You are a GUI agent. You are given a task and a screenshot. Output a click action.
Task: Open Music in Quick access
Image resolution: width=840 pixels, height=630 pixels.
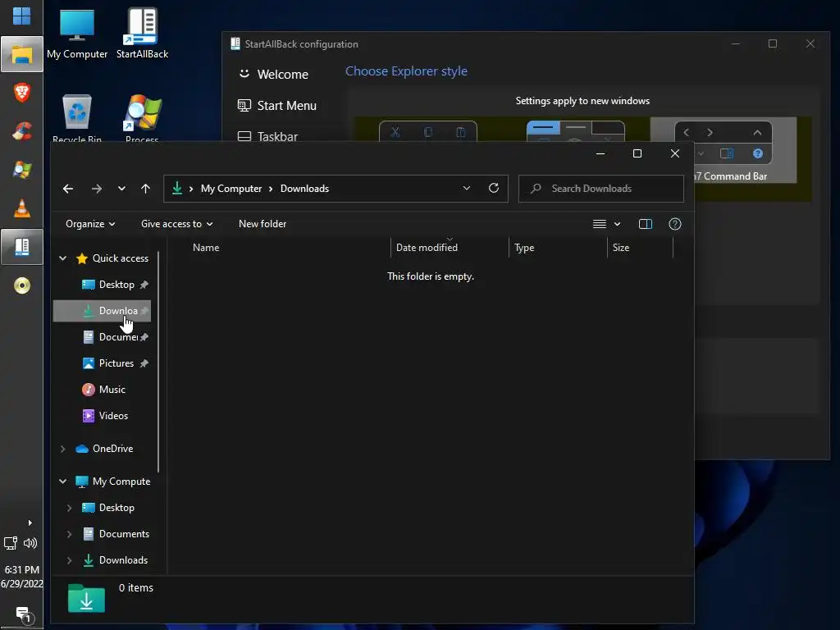104,390
